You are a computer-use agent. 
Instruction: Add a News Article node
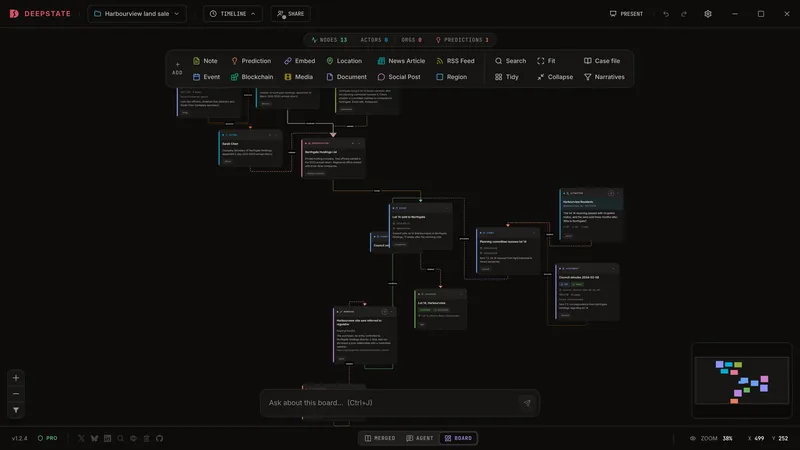click(401, 61)
